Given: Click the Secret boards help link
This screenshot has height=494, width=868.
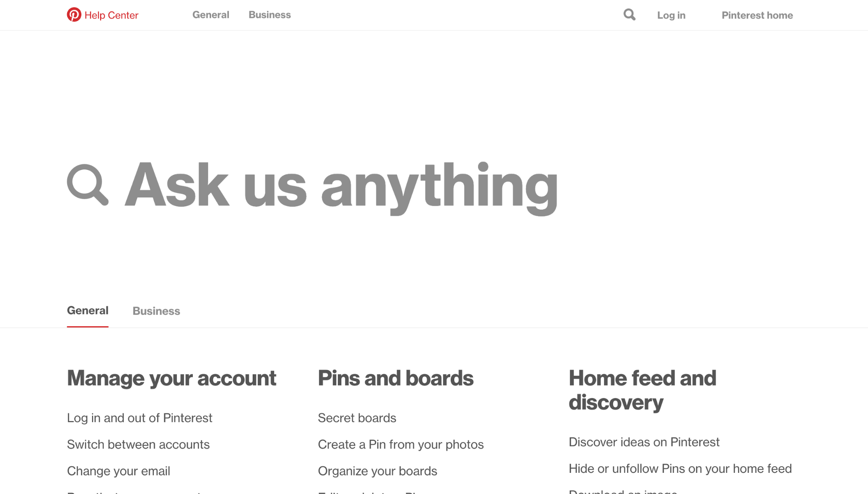Looking at the screenshot, I should coord(357,418).
